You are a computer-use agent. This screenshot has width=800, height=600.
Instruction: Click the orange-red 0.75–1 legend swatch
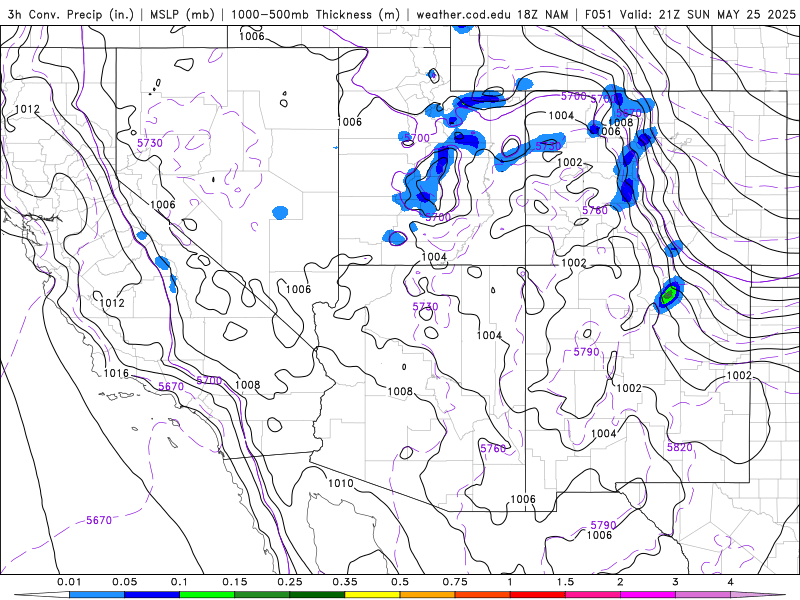pyautogui.click(x=483, y=595)
